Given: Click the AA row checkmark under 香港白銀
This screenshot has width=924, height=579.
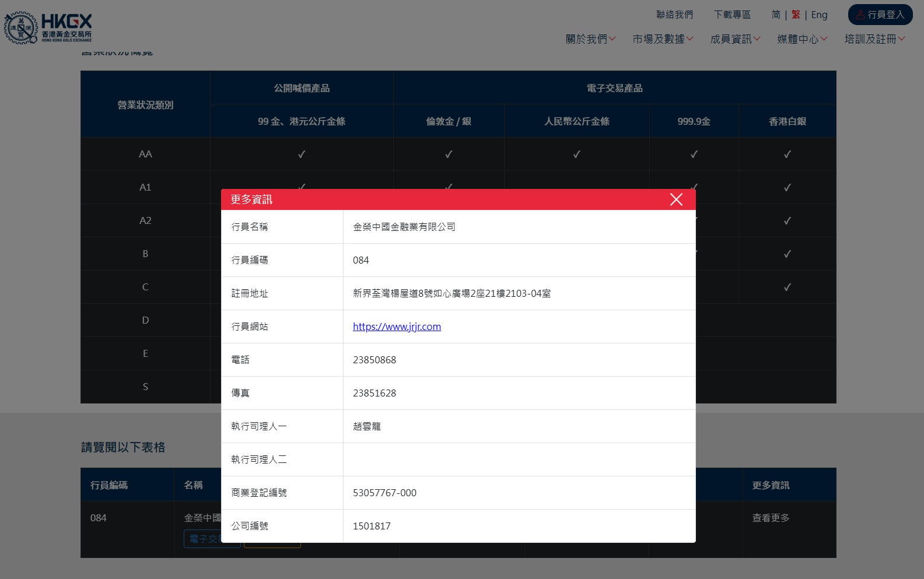Looking at the screenshot, I should point(787,155).
